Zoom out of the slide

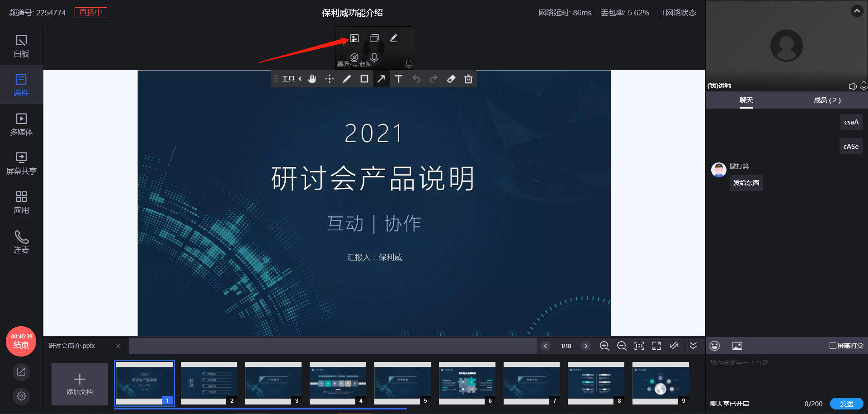tap(622, 346)
